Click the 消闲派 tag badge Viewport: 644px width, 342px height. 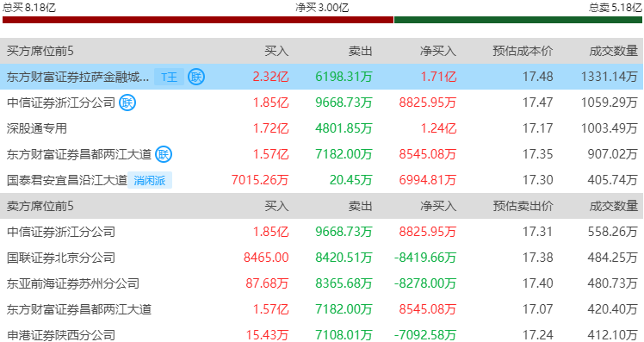[150, 180]
